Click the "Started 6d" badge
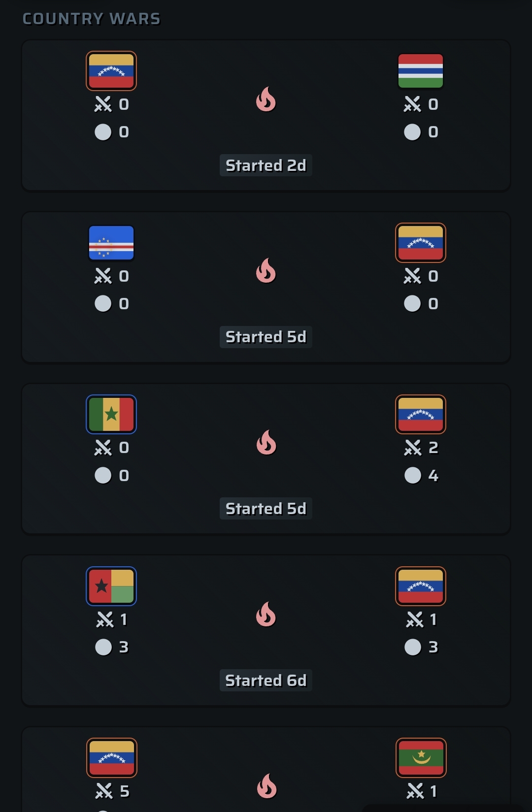The width and height of the screenshot is (532, 812). [266, 681]
